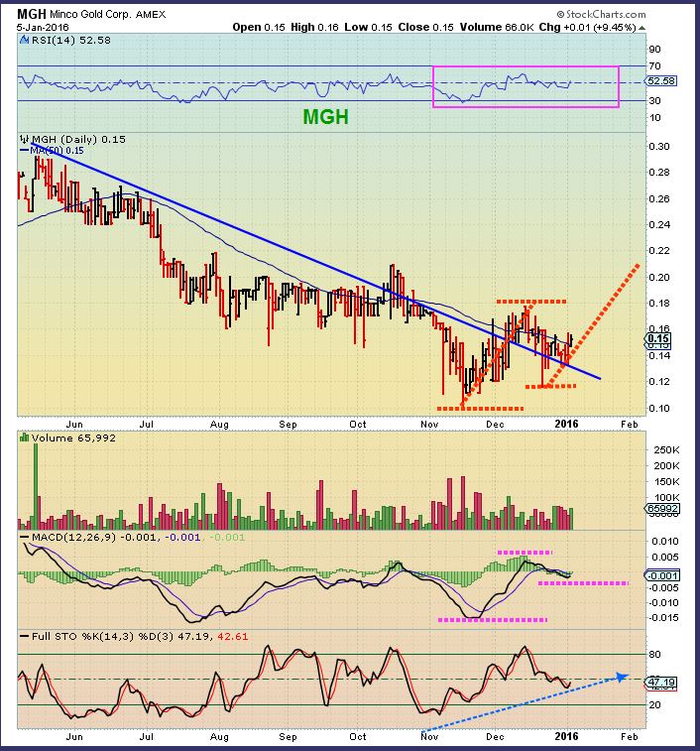Click the -0.001 MACD value tag on right axis
The width and height of the screenshot is (700, 751).
pos(661,575)
